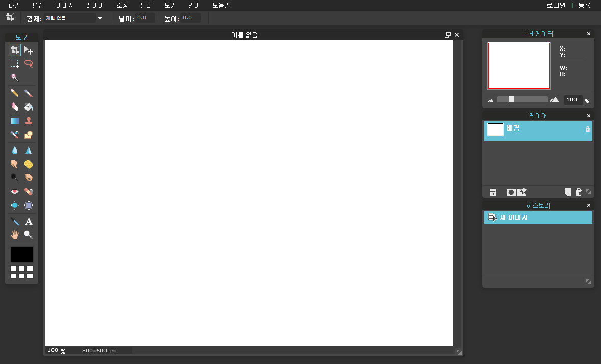Add a layer mask button
This screenshot has height=364, width=601.
pos(511,192)
